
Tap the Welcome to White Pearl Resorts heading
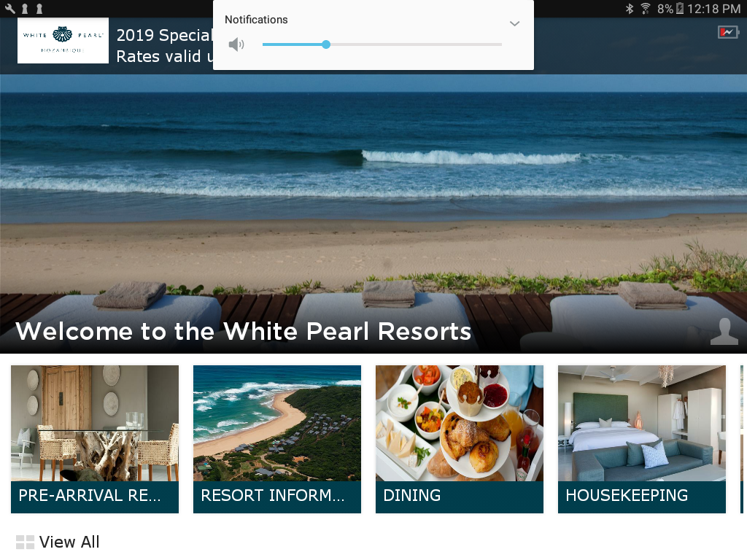coord(244,331)
